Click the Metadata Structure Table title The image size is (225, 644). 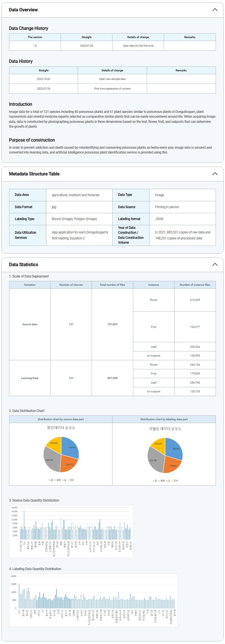pos(34,174)
